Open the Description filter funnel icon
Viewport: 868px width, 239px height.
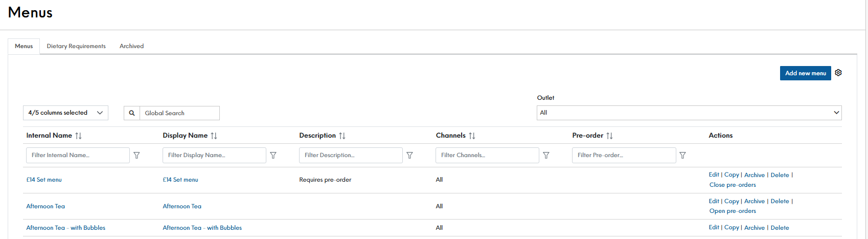click(409, 155)
